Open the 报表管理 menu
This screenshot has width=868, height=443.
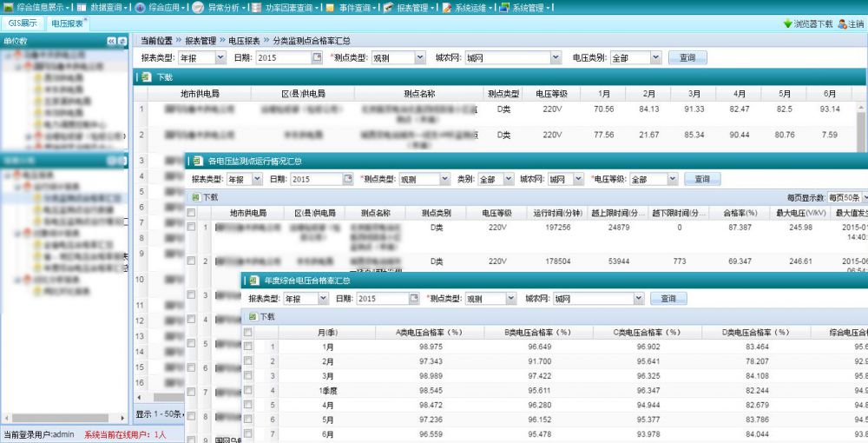click(x=412, y=7)
